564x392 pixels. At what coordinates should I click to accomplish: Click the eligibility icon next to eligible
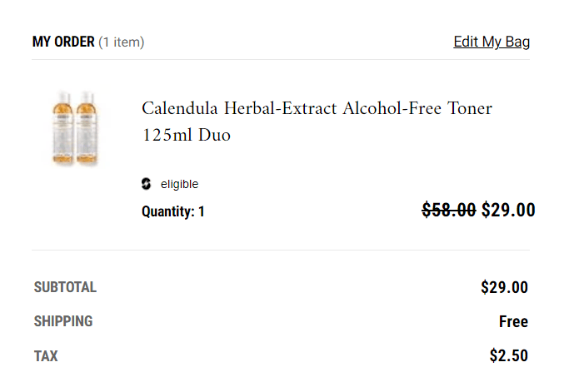[x=147, y=184]
